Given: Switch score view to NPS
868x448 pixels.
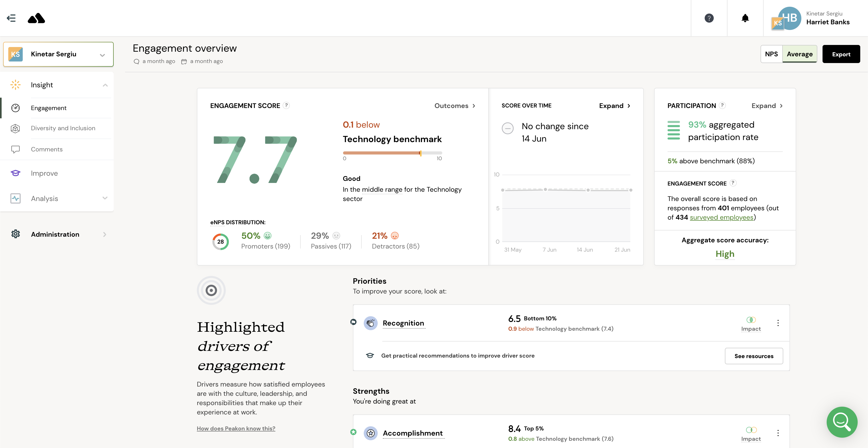Looking at the screenshot, I should point(771,54).
